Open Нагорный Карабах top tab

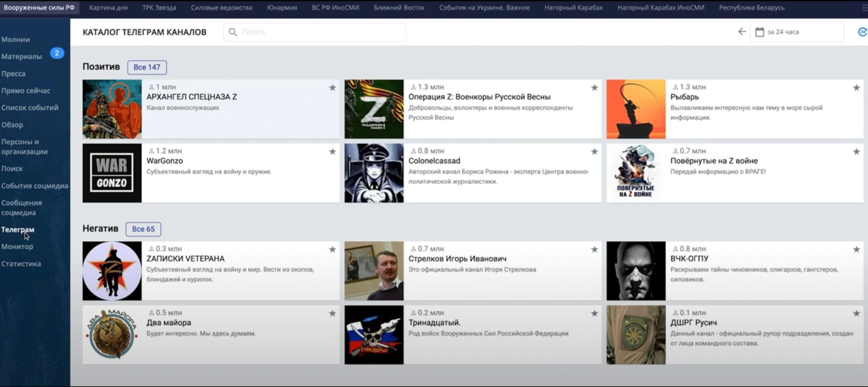(573, 7)
